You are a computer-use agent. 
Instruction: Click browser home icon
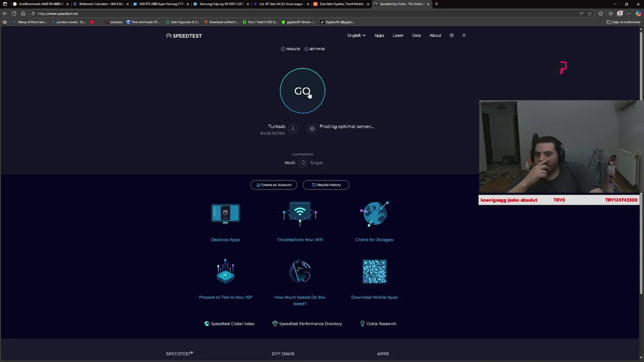coord(23,14)
